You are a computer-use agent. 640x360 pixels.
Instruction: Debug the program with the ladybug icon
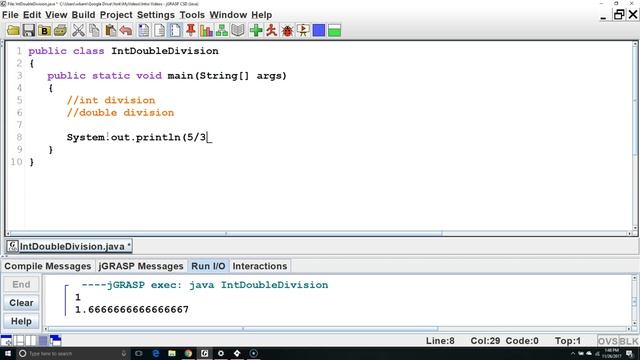click(x=287, y=31)
